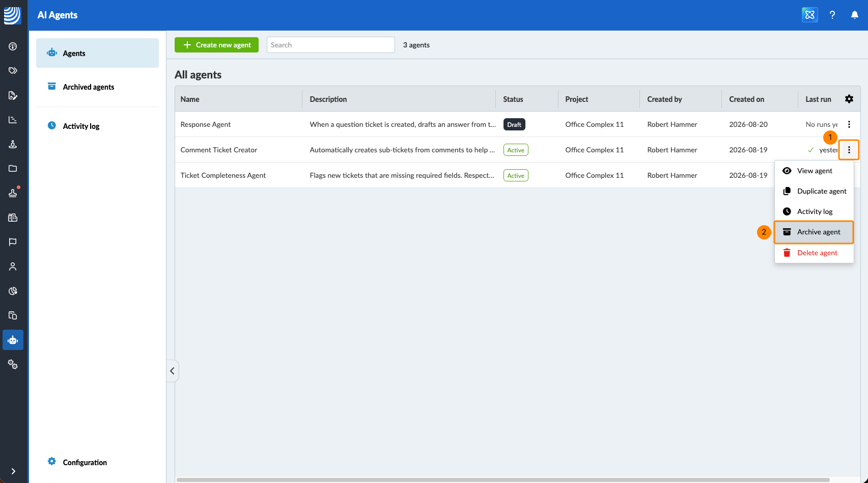Open the Comment Ticket Creator row name
Viewport: 868px width, 483px height.
219,150
